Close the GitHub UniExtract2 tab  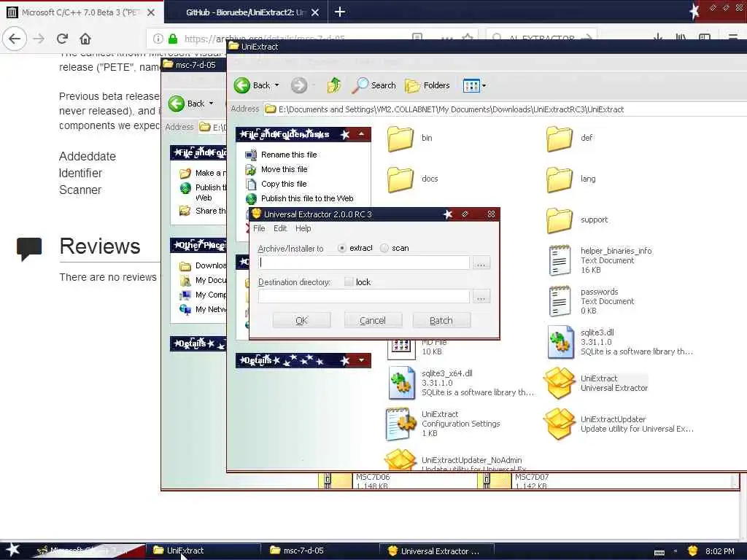tap(315, 12)
